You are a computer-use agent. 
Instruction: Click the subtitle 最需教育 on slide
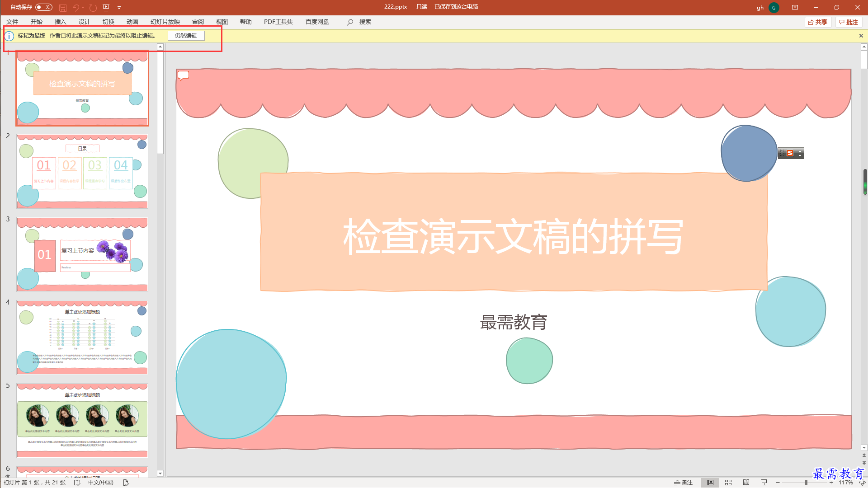point(513,322)
